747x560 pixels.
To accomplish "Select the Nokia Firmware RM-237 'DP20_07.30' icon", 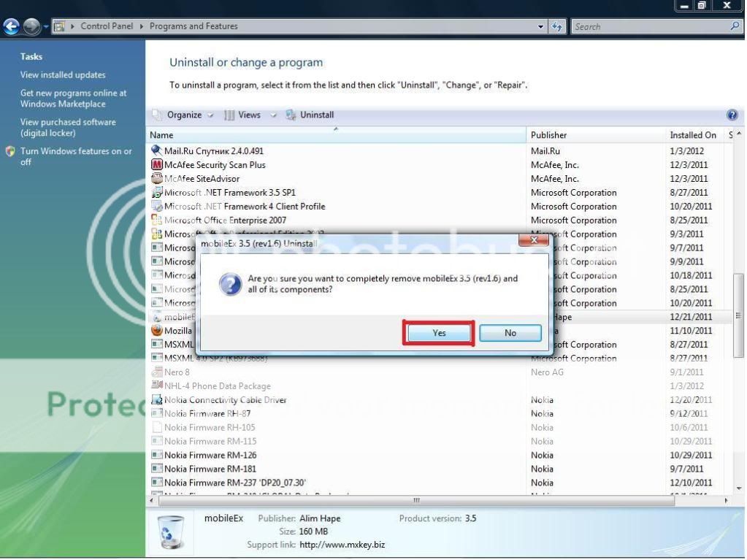I will 156,483.
